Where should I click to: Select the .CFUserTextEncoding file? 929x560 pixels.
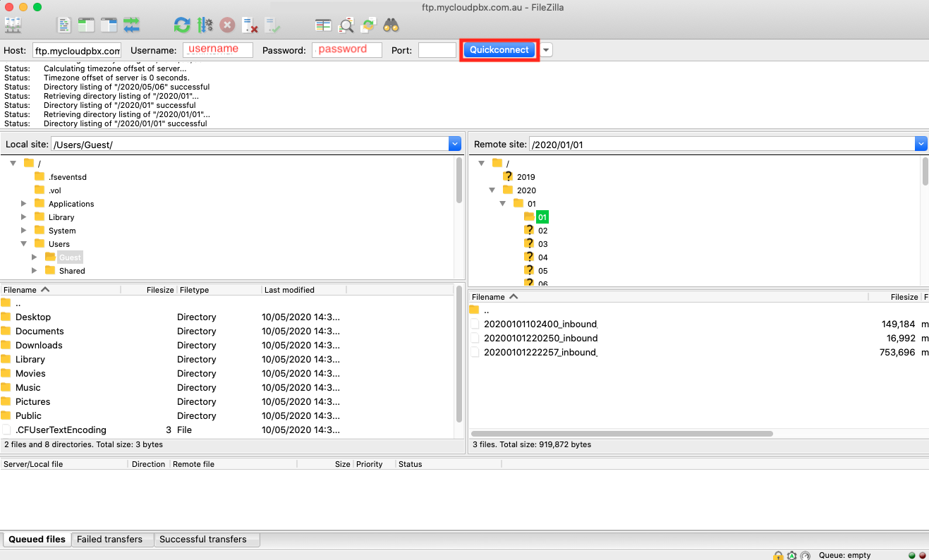tap(226, 430)
